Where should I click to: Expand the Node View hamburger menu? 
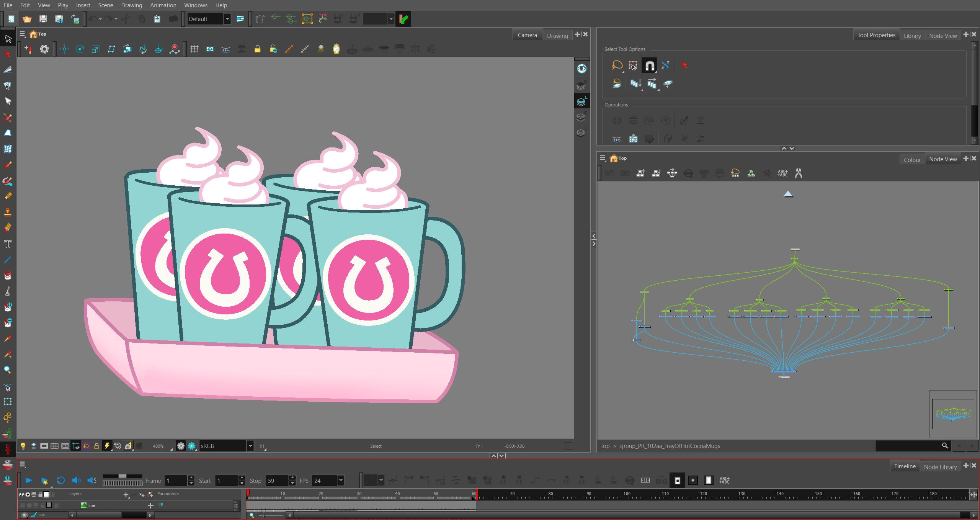click(x=603, y=158)
